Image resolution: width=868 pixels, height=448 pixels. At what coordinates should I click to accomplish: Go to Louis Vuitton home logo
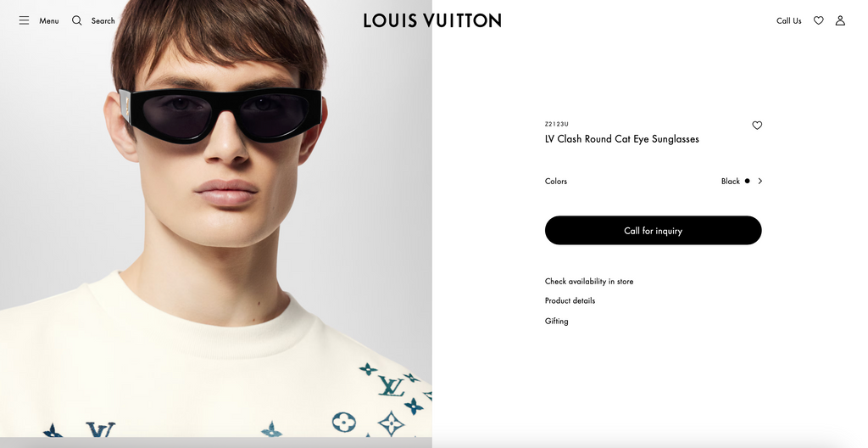point(432,20)
